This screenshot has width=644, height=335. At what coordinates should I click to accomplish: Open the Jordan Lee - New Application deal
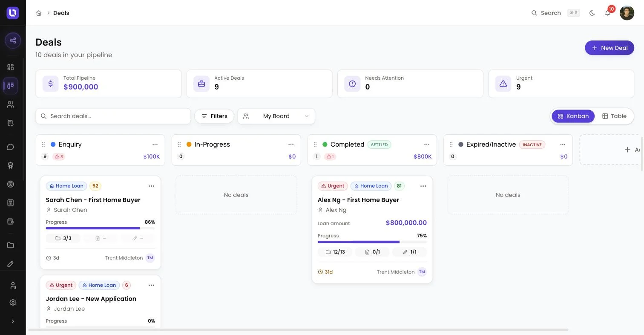point(91,299)
